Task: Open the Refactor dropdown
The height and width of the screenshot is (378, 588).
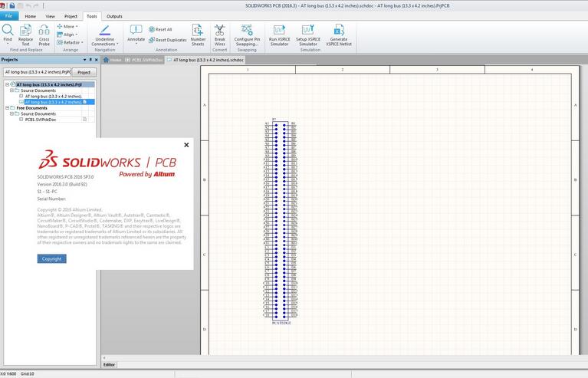Action: click(70, 42)
